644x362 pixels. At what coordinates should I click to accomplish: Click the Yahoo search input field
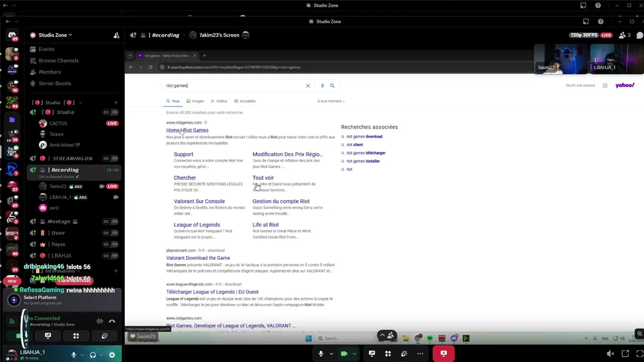[234, 85]
